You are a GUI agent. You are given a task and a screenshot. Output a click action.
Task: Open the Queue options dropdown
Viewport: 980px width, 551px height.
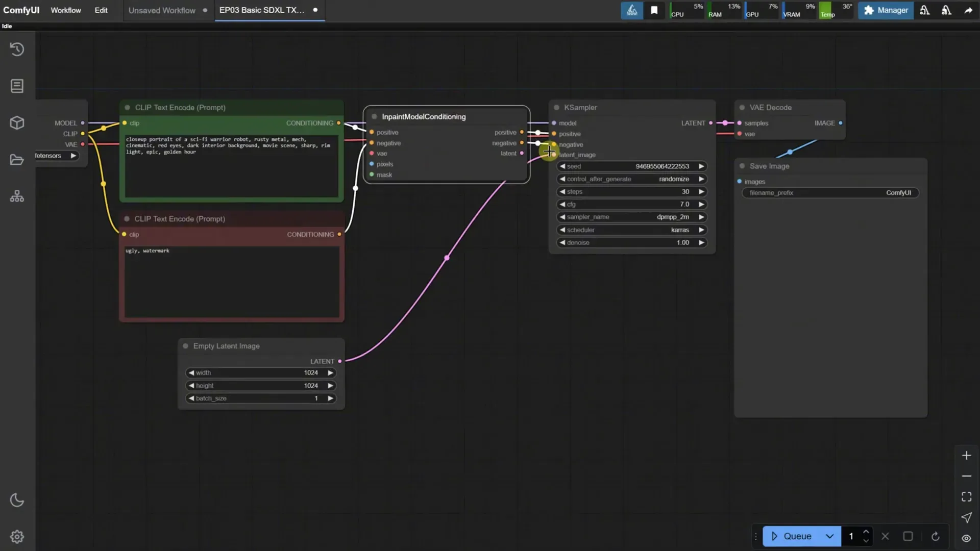(830, 536)
